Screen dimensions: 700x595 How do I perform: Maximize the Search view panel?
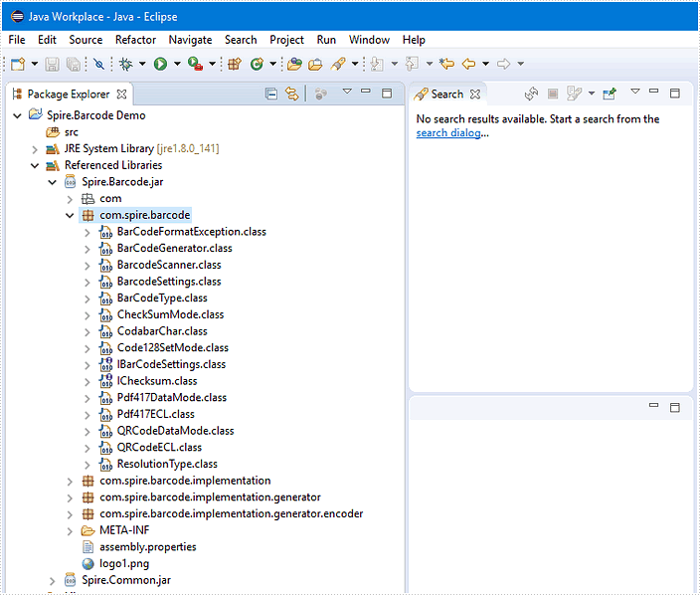tap(675, 93)
